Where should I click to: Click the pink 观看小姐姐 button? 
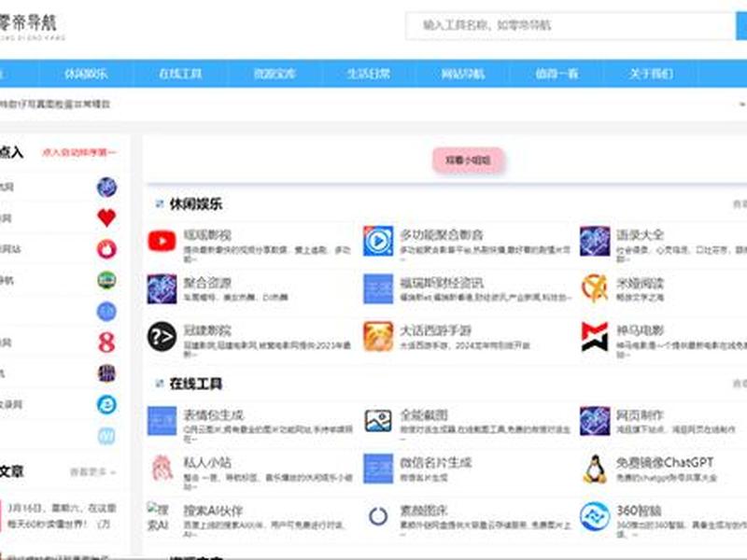point(468,160)
